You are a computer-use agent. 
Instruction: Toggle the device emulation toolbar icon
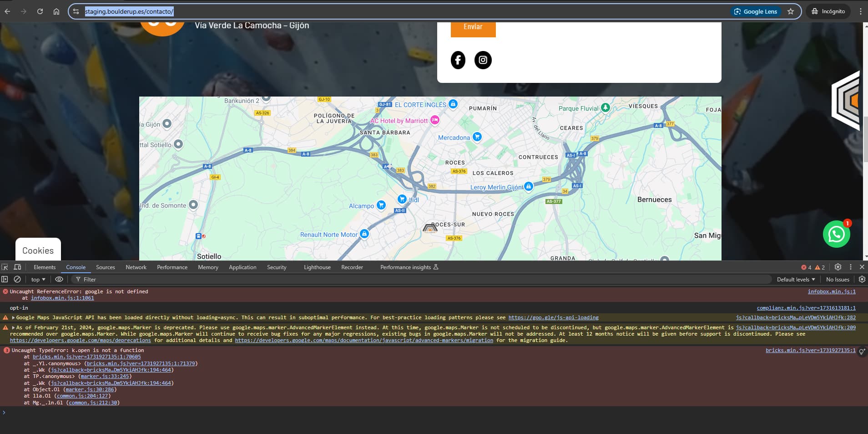[18, 267]
